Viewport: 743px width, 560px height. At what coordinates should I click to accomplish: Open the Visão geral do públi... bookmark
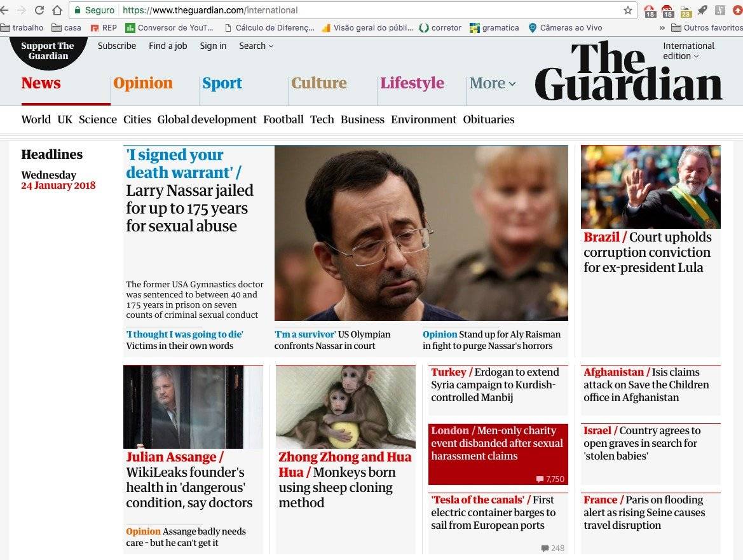(367, 27)
